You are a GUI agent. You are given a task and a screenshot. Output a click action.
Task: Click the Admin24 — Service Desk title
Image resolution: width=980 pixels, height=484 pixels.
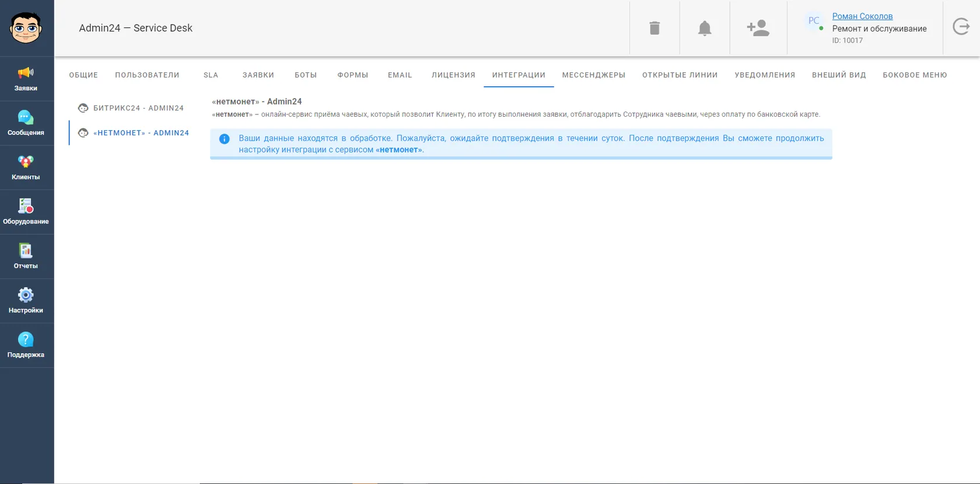coord(136,28)
